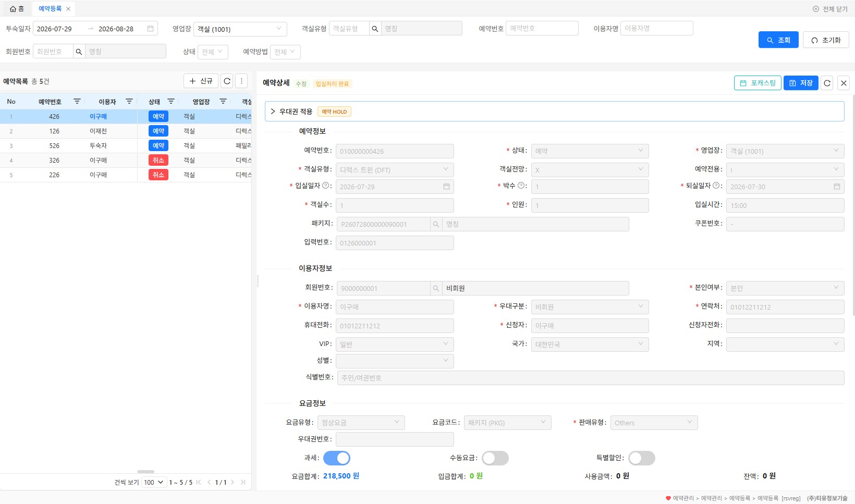Image resolution: width=855 pixels, height=504 pixels.
Task: Open the calendar icon in 투숙일자 range
Action: (x=150, y=29)
